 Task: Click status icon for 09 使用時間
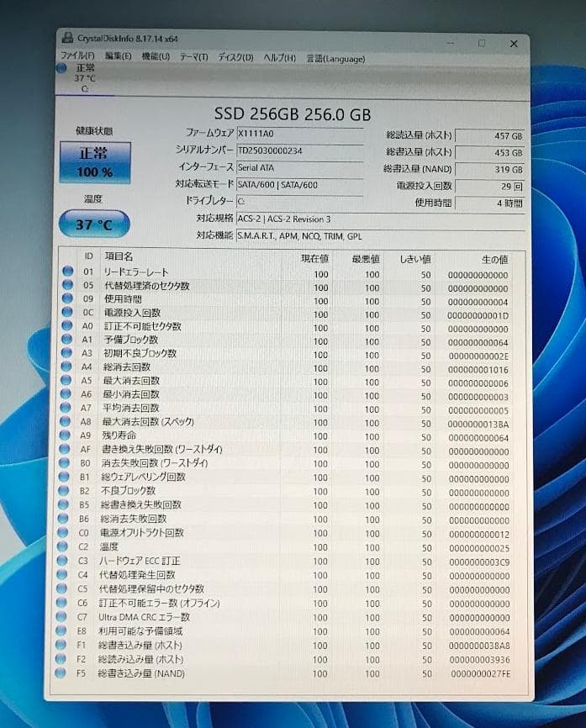67,298
